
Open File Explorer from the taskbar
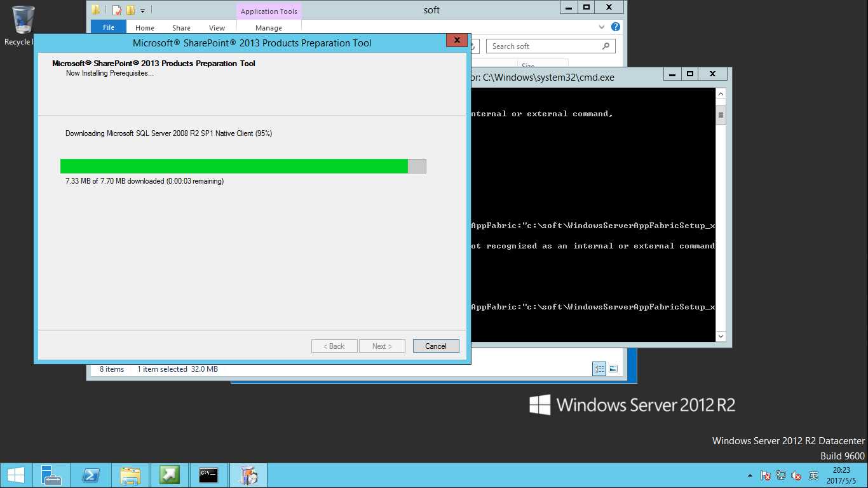[130, 475]
